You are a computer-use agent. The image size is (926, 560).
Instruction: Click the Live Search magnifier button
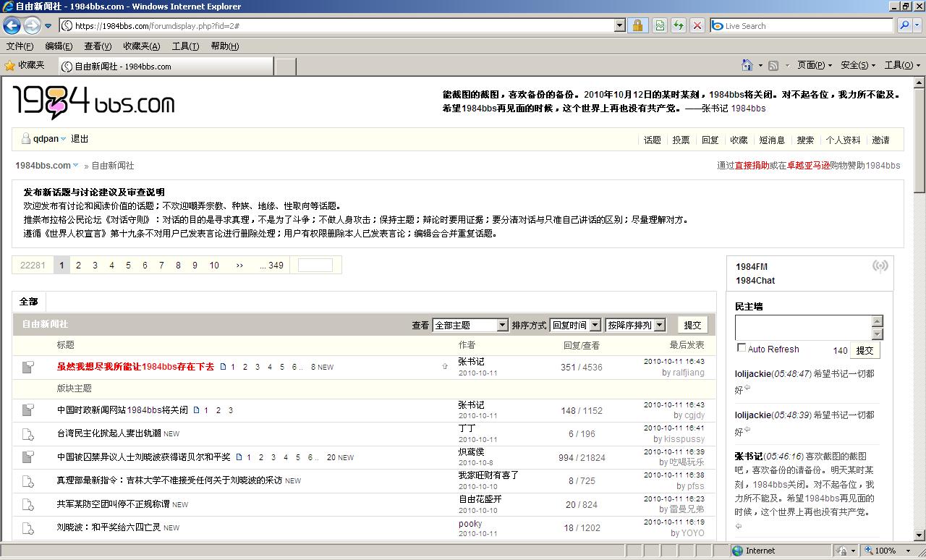(904, 25)
